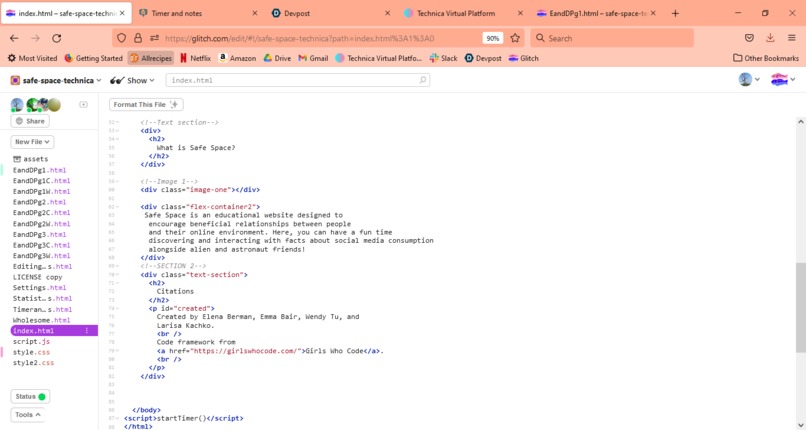Screen dimensions: 806x430
Task: Open Slack bookmark
Action: 444,58
